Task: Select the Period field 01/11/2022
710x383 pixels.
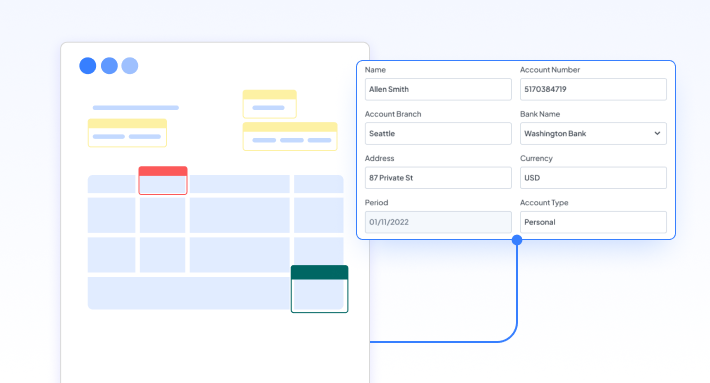Action: [x=438, y=222]
